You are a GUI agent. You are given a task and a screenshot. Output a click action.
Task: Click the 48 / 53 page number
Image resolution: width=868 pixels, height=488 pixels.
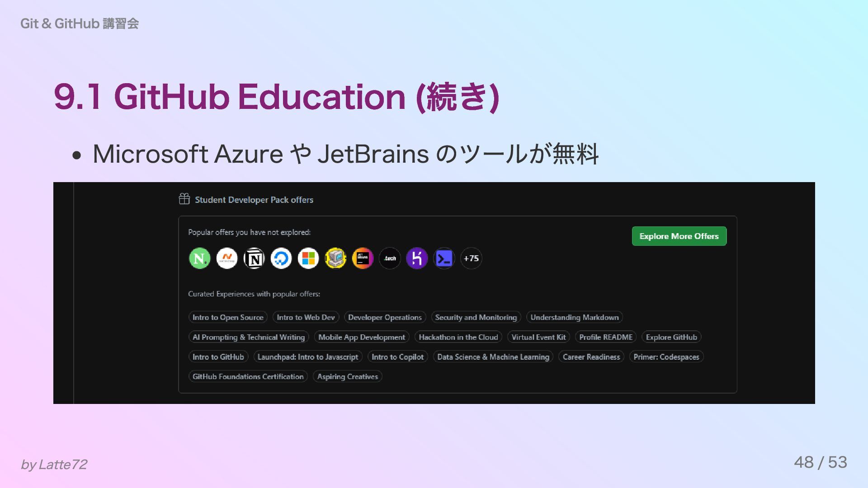click(821, 462)
